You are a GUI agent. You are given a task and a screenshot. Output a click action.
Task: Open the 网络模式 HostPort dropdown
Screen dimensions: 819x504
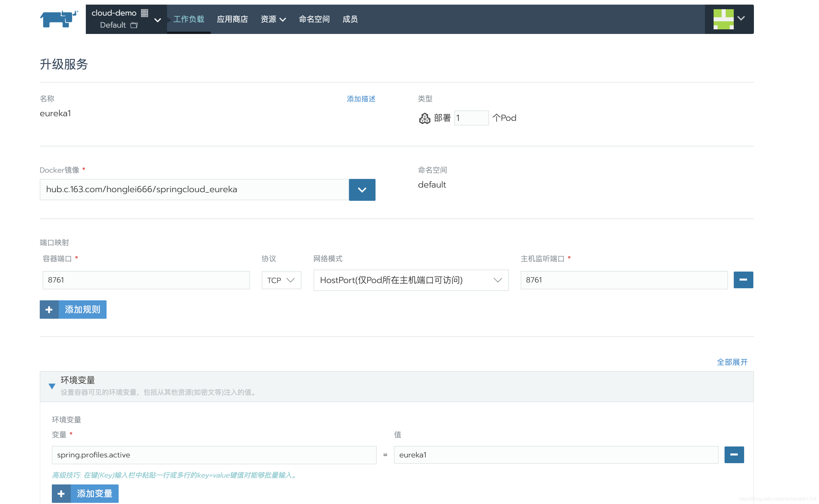pyautogui.click(x=410, y=280)
